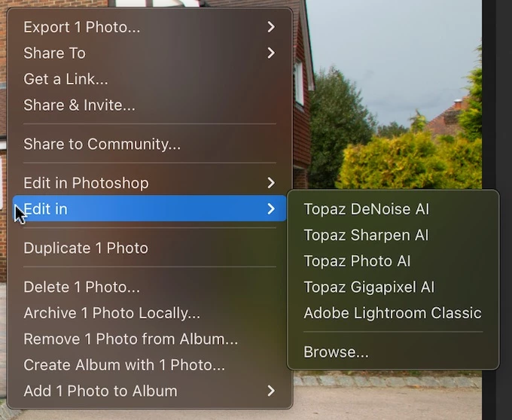
Task: Choose Remove 1 Photo from Album...
Action: (x=150, y=339)
